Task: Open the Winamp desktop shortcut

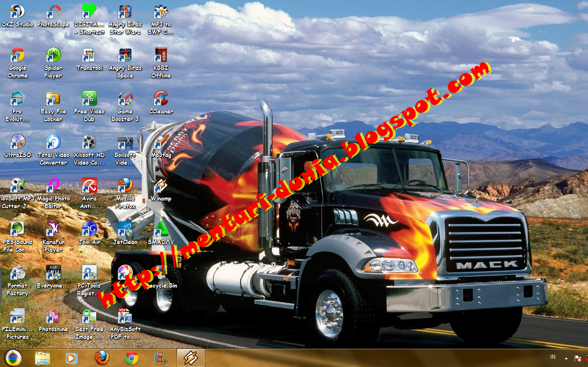Action: (x=161, y=190)
